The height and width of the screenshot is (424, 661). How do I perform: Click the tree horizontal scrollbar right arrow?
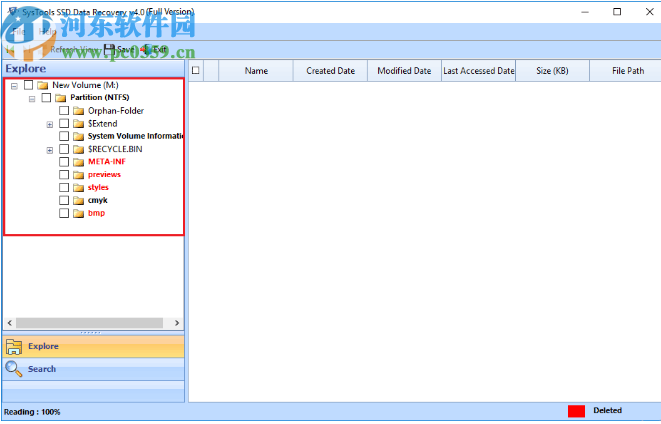[177, 323]
